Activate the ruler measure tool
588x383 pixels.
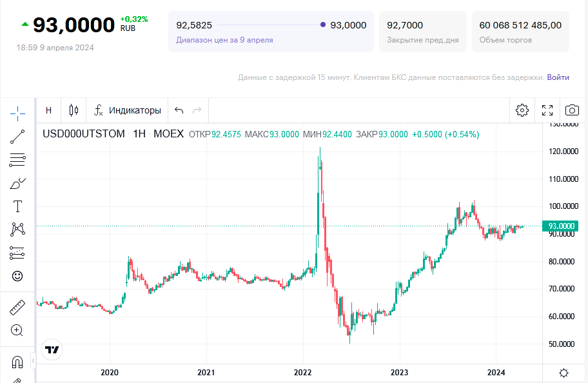tap(17, 307)
